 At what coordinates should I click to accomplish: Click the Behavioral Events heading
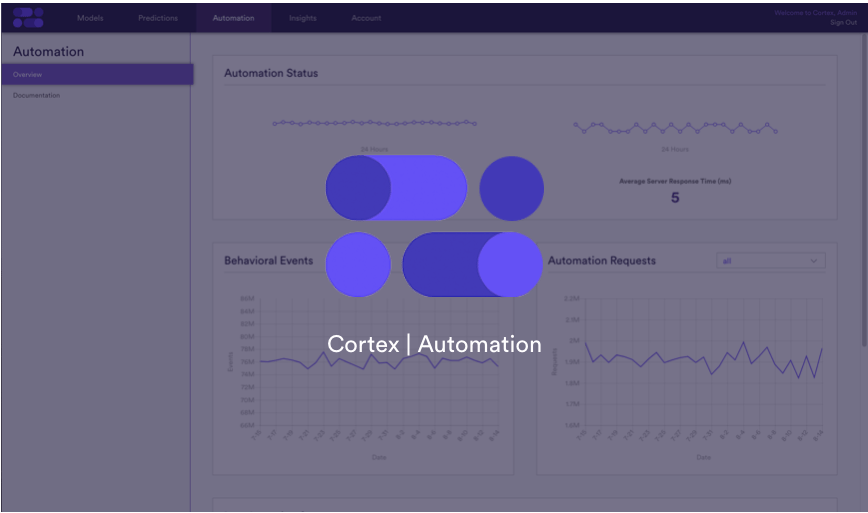(268, 261)
